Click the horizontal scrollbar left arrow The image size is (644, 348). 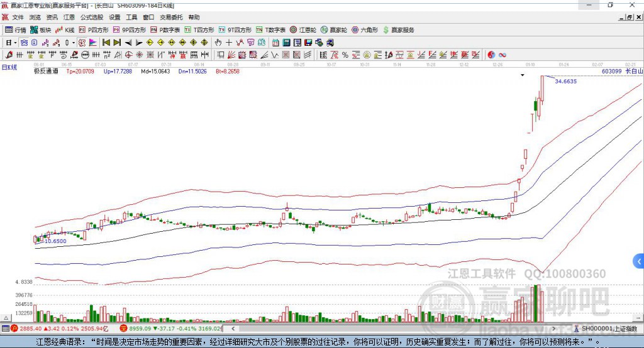click(x=233, y=329)
